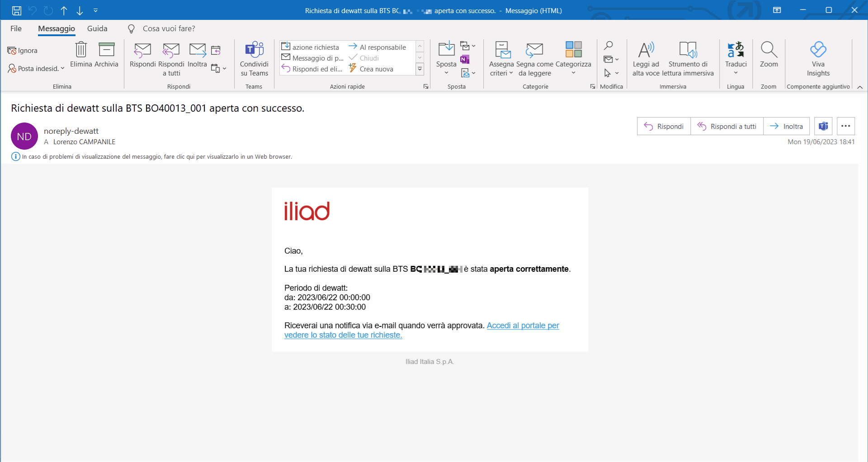Click the iliad logo in email
The width and height of the screenshot is (868, 462).
[x=307, y=211]
